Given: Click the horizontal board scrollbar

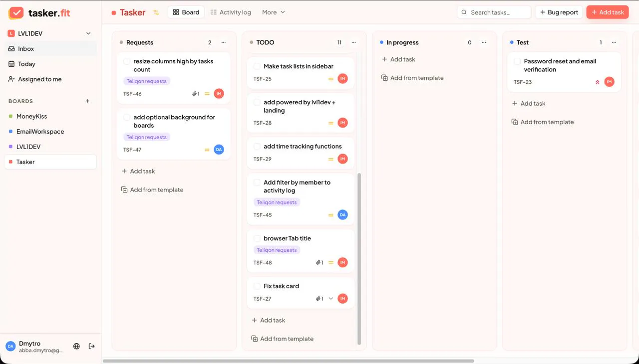Looking at the screenshot, I should [x=288, y=361].
